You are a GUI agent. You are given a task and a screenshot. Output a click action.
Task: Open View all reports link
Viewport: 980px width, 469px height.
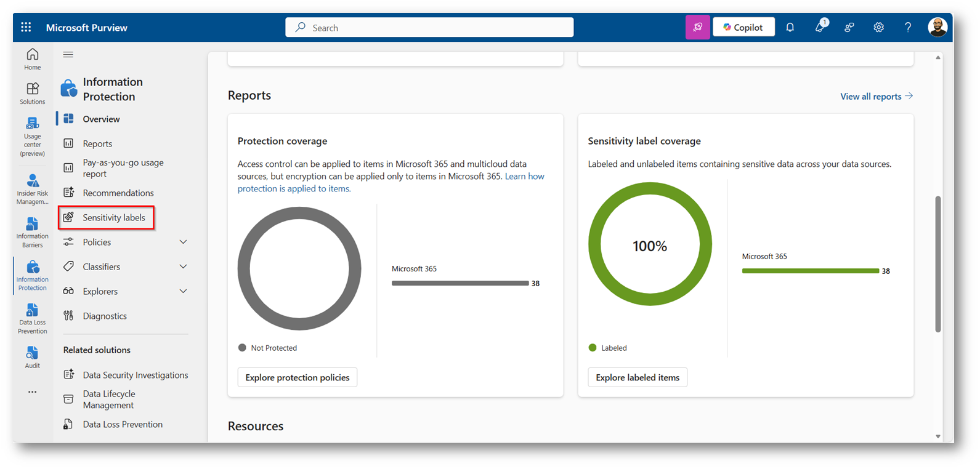click(x=876, y=96)
